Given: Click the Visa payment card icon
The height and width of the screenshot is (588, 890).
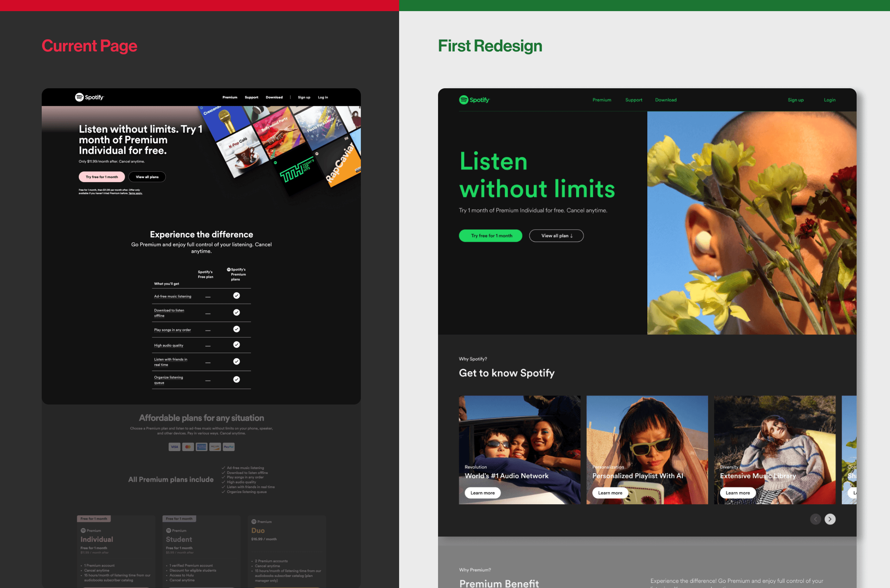Looking at the screenshot, I should click(175, 447).
